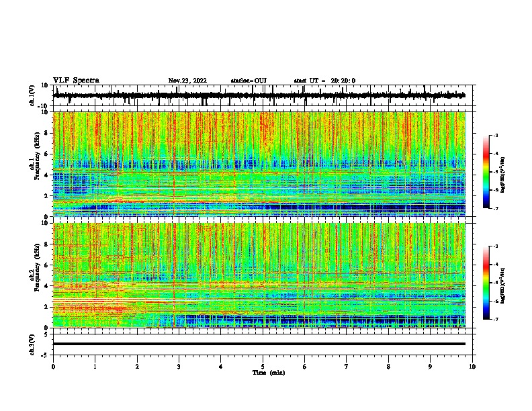Click the "start UT = 20:20:0" header text
This screenshot has height=411, width=532.
pos(324,81)
